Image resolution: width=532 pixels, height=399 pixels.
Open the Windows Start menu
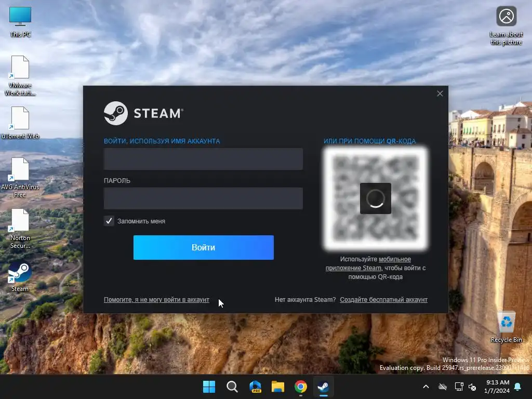209,387
